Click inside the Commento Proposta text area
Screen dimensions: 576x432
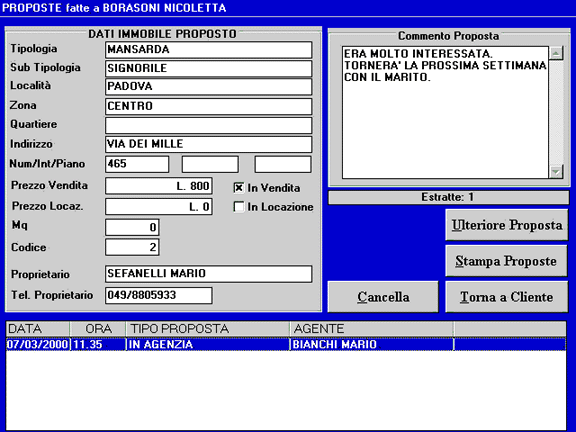tap(445, 112)
